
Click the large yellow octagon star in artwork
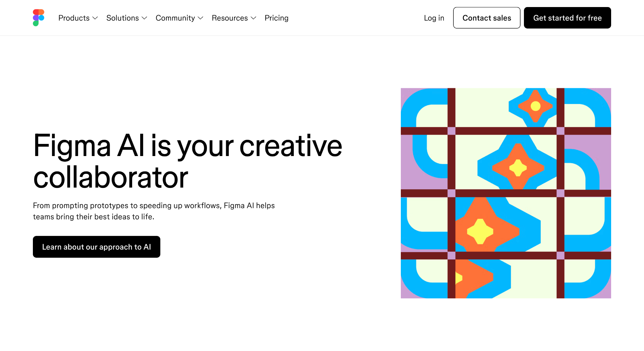480,231
